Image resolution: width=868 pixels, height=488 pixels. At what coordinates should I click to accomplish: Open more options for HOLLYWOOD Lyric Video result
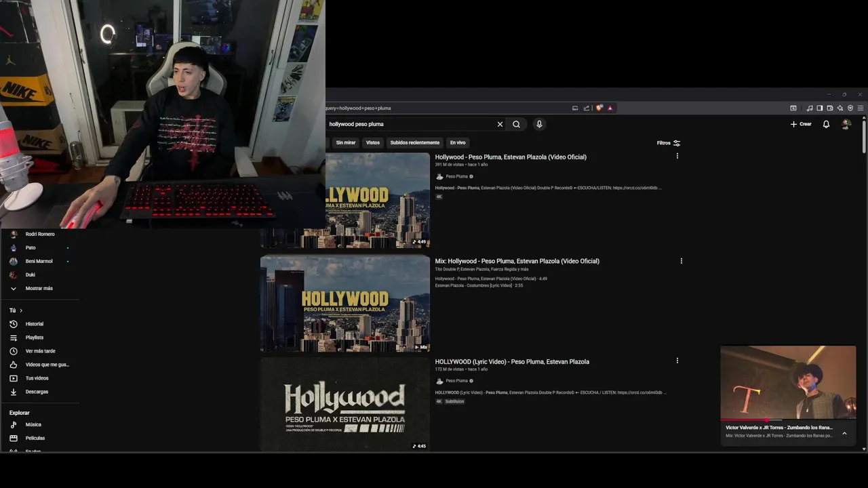(x=677, y=361)
